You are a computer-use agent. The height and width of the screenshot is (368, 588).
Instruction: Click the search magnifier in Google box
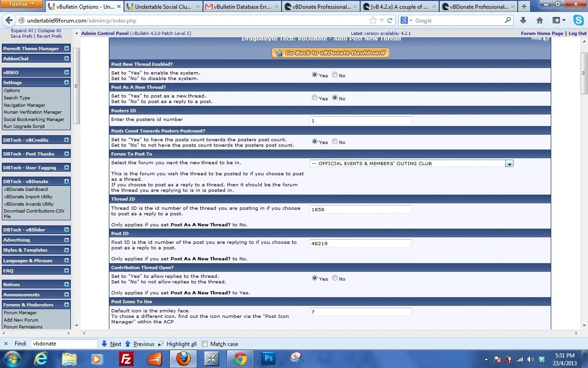click(x=508, y=20)
